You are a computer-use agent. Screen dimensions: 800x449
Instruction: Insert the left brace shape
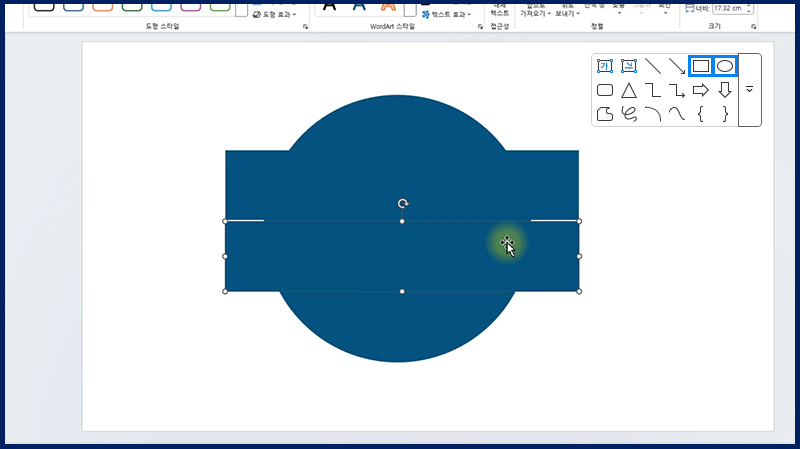coord(701,114)
